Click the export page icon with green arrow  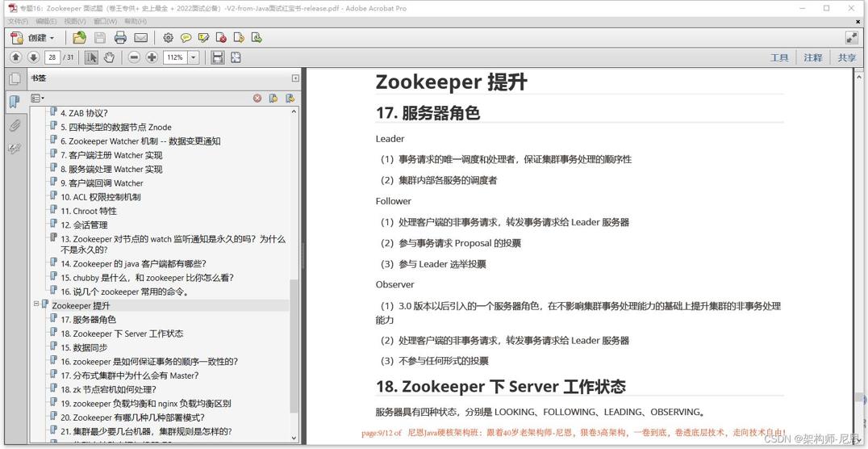pyautogui.click(x=257, y=38)
